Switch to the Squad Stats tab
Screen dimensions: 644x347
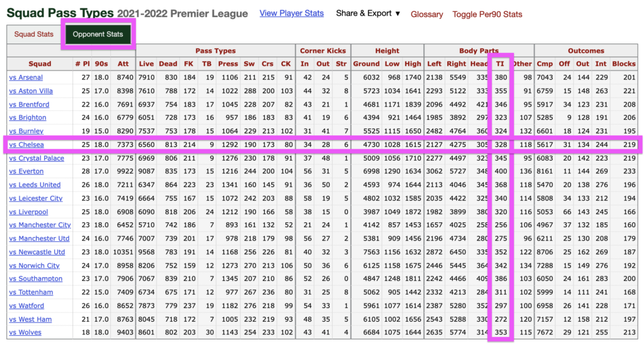(x=34, y=34)
